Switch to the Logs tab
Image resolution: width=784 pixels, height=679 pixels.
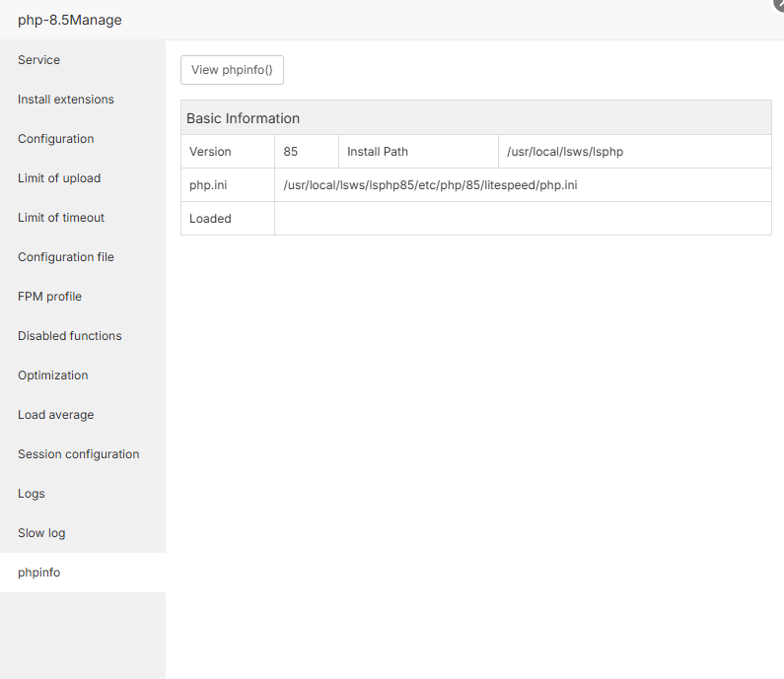coord(32,494)
